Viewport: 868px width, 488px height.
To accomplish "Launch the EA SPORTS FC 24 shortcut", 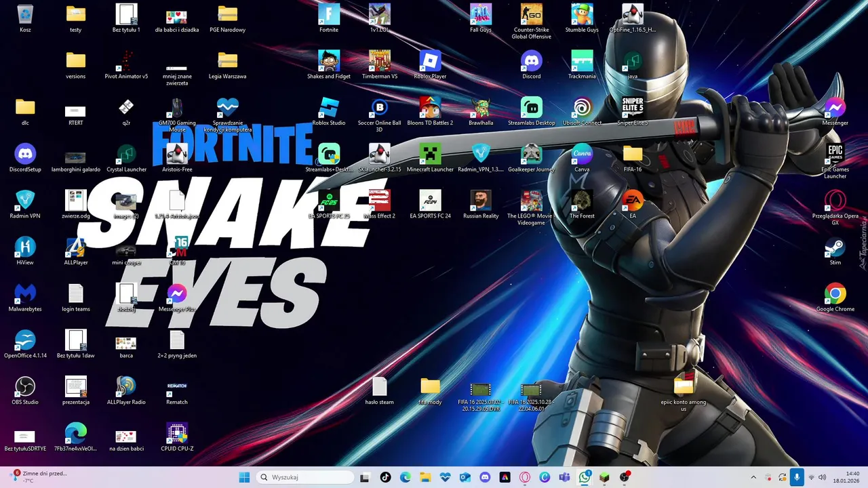I will [430, 205].
